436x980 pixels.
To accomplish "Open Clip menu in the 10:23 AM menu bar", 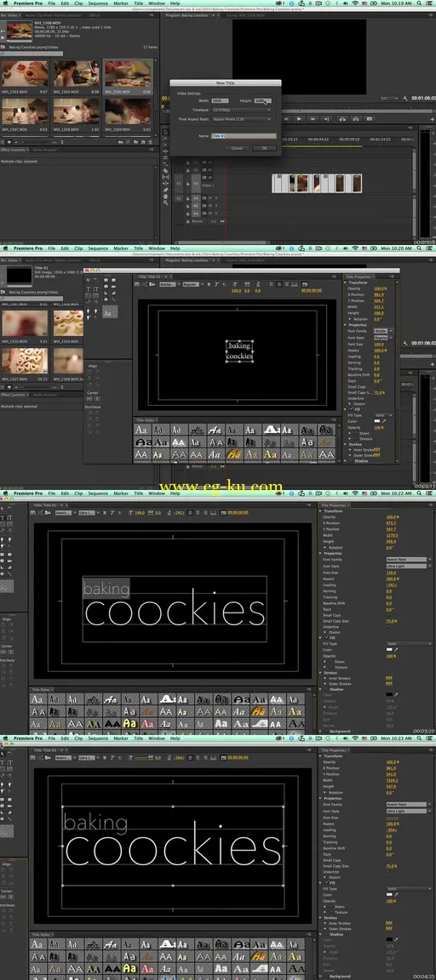I will pyautogui.click(x=78, y=738).
